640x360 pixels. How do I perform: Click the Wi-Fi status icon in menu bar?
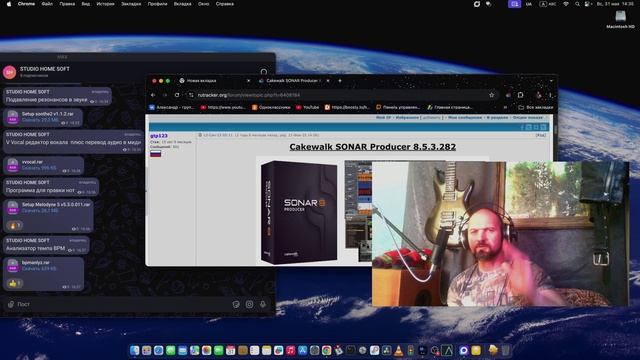click(566, 4)
